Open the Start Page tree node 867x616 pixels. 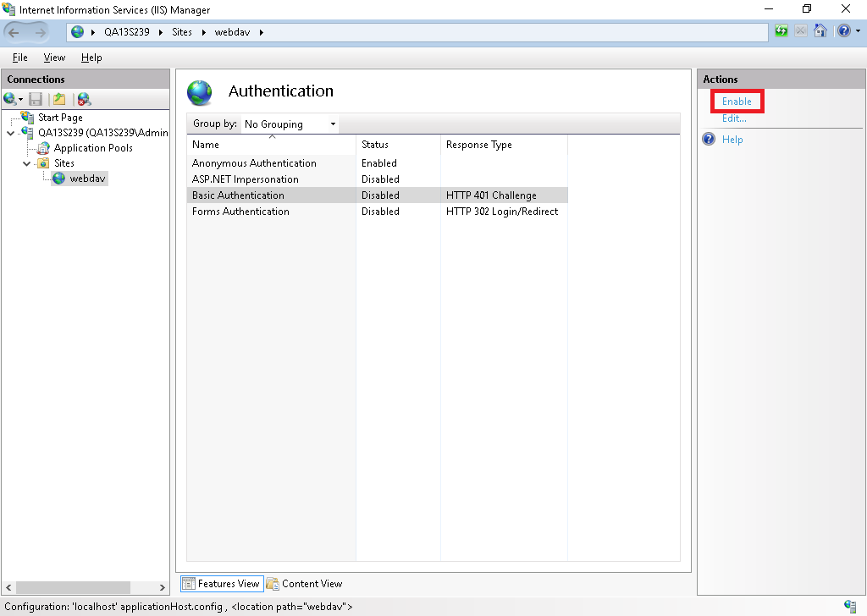click(59, 118)
